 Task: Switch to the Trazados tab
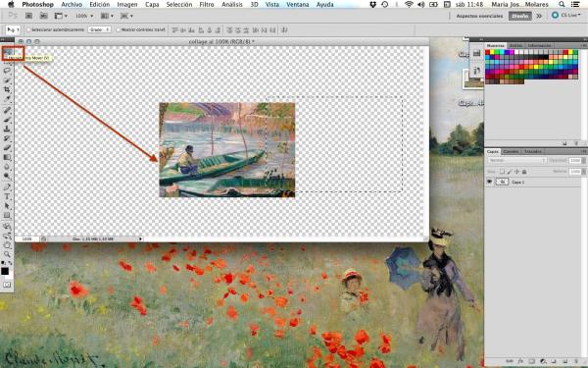[532, 152]
